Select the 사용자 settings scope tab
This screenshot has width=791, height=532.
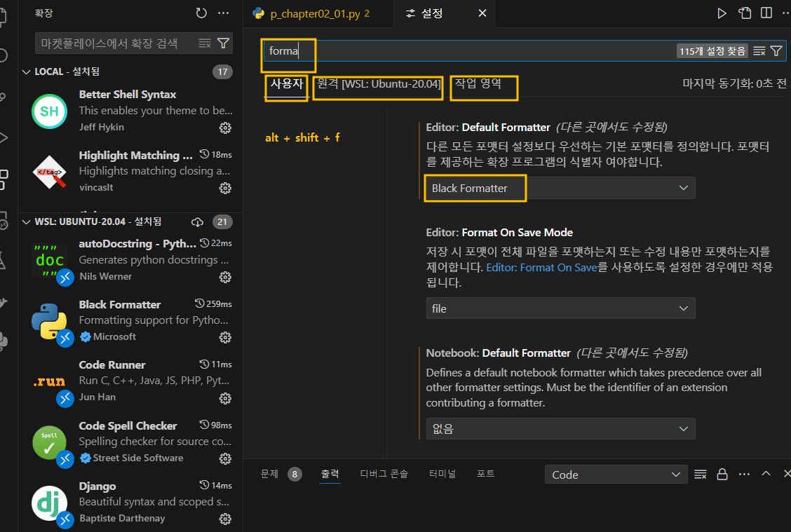(287, 83)
